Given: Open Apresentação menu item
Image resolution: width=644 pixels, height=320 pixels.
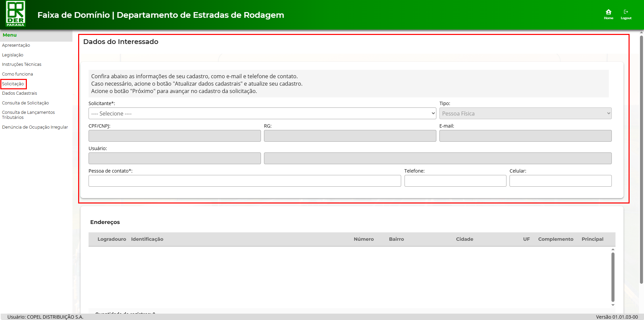Looking at the screenshot, I should 16,45.
